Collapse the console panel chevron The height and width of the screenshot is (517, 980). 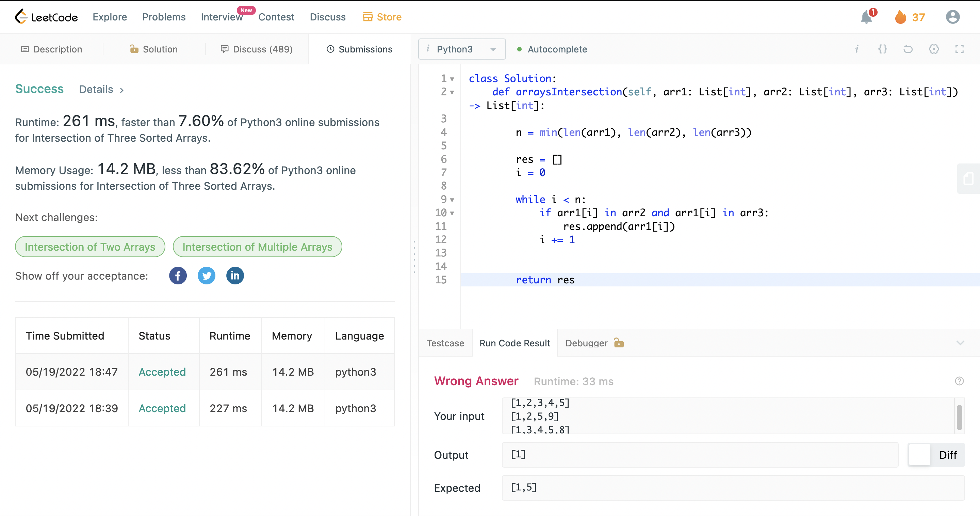tap(960, 343)
